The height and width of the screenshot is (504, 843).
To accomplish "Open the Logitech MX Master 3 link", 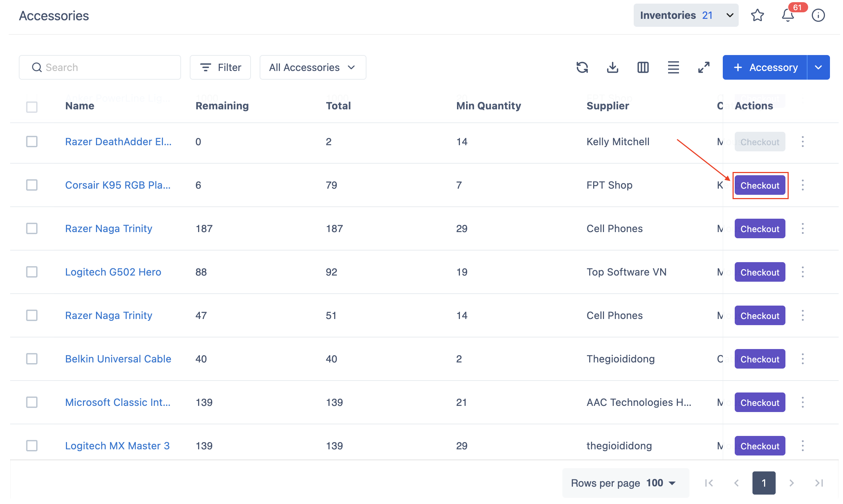I will [x=117, y=446].
